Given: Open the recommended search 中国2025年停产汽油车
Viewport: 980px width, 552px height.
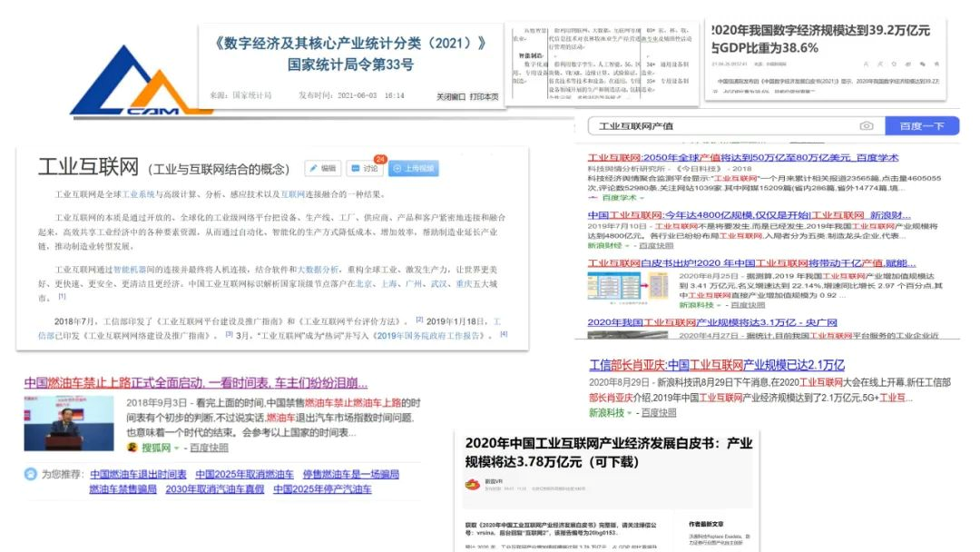Looking at the screenshot, I should [x=322, y=488].
